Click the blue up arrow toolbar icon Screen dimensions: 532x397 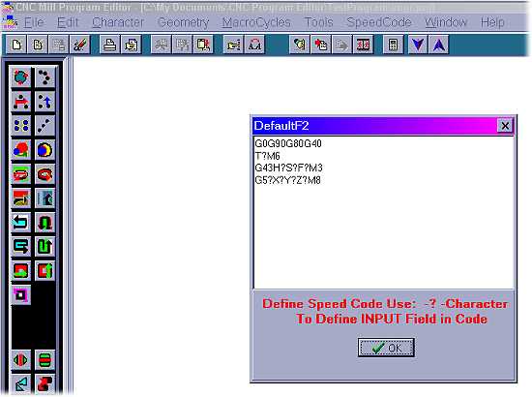point(439,45)
